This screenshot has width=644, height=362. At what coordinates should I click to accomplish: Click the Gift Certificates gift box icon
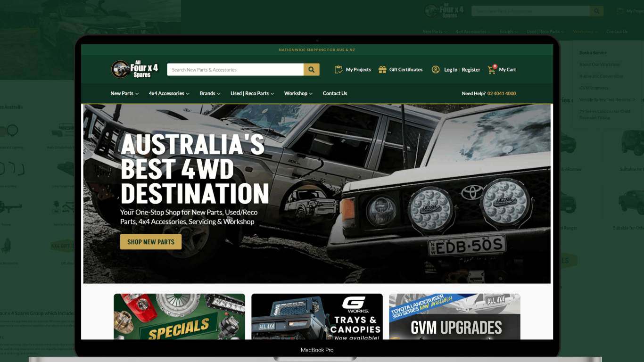coord(382,70)
